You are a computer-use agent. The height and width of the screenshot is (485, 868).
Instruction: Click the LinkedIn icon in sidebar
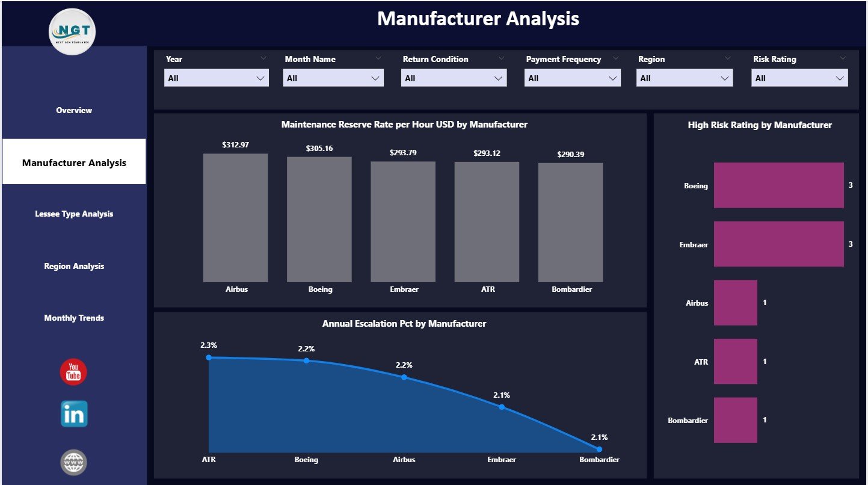point(73,414)
